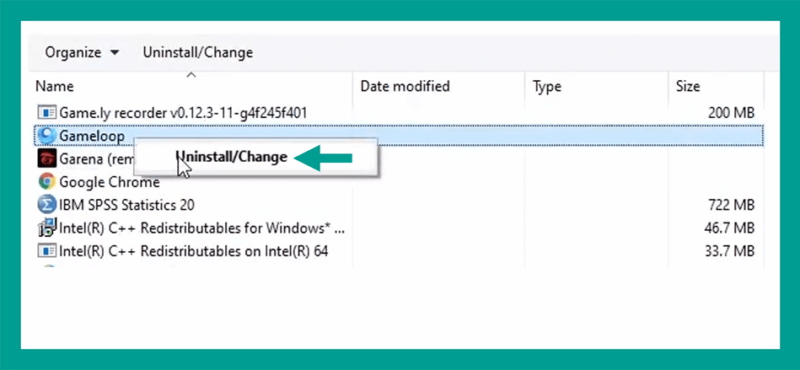Screen dimensions: 800x370
Task: Click the Game.ly recorder icon
Action: pos(47,112)
